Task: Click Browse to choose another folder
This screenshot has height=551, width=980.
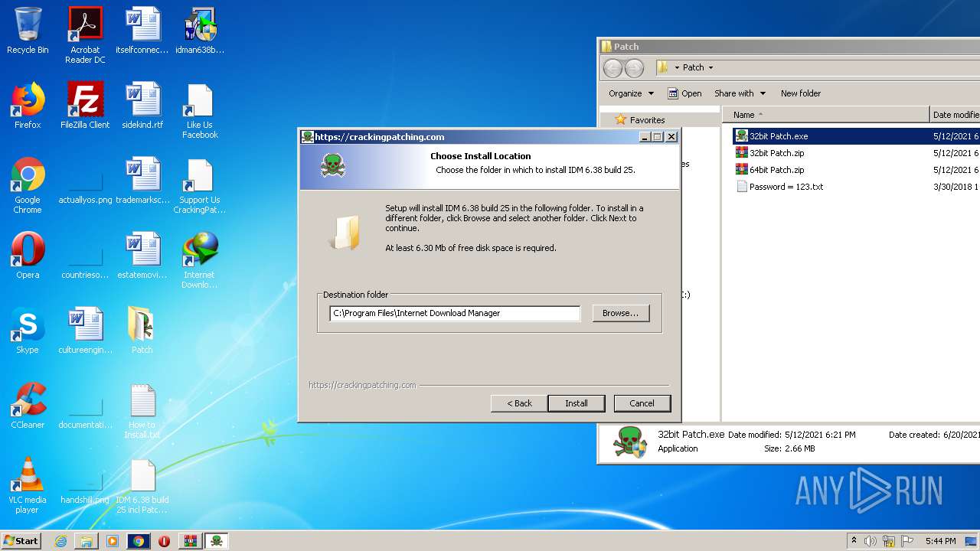Action: tap(620, 313)
